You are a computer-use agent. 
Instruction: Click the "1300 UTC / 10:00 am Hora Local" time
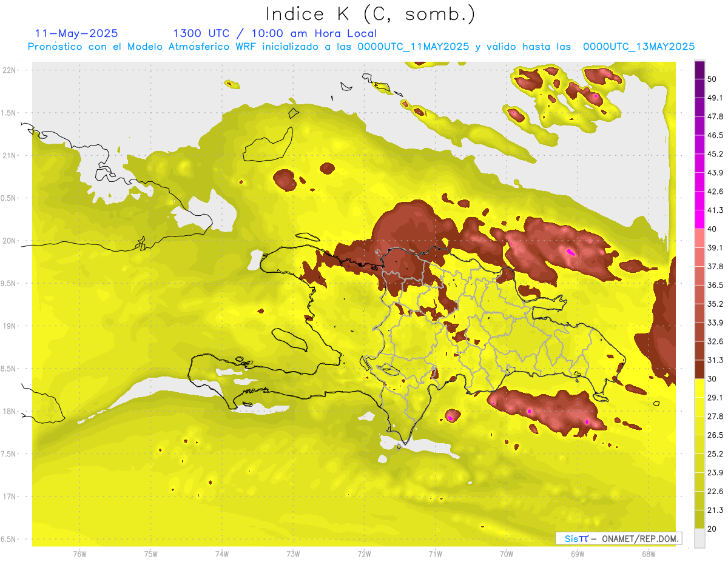(275, 33)
